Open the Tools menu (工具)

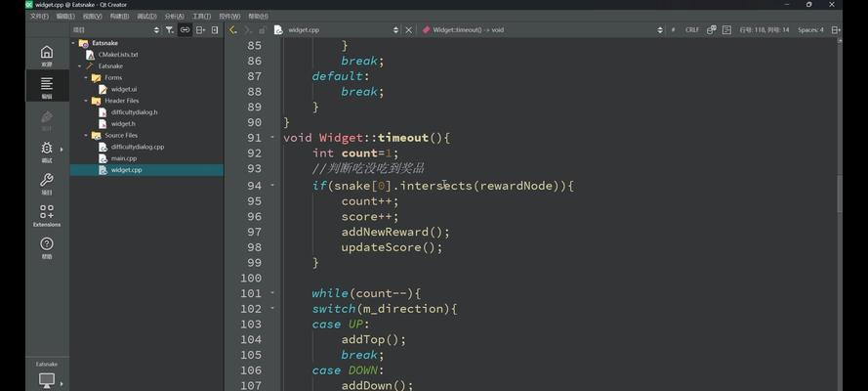pos(201,17)
